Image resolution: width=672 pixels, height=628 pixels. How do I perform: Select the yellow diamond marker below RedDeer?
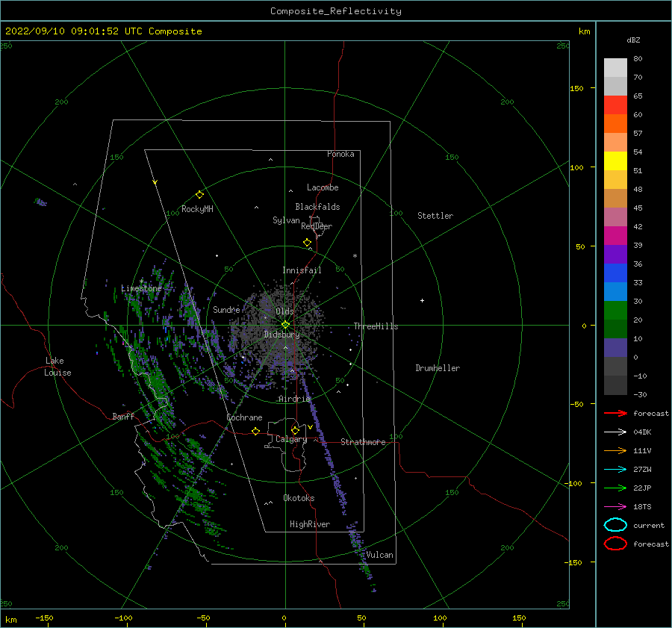(x=307, y=243)
